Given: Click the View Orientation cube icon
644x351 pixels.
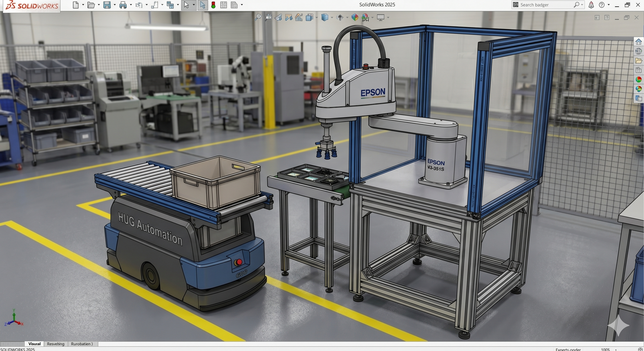Looking at the screenshot, I should tap(309, 17).
